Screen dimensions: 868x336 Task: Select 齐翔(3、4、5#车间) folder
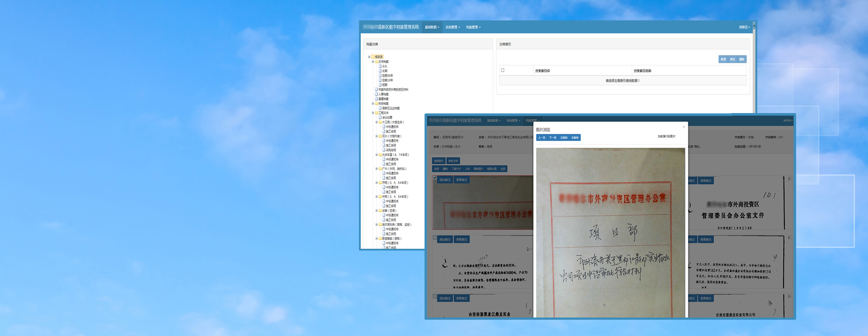coord(393,183)
